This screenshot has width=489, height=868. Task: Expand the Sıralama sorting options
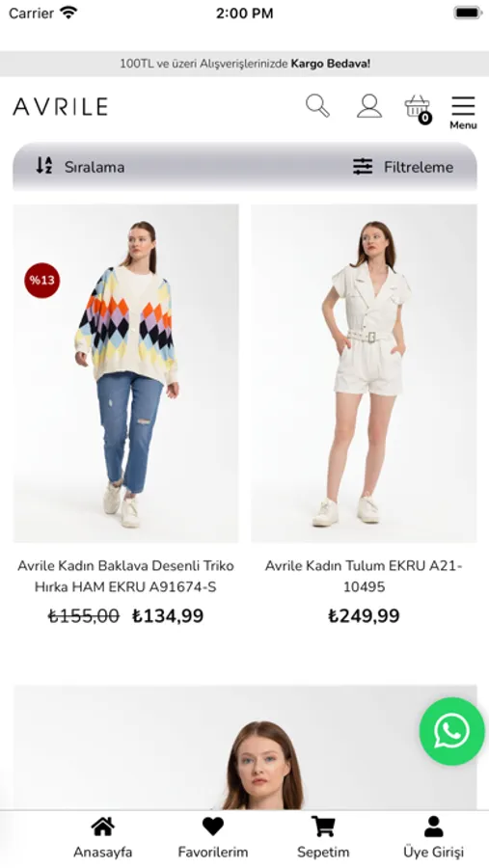coord(80,167)
